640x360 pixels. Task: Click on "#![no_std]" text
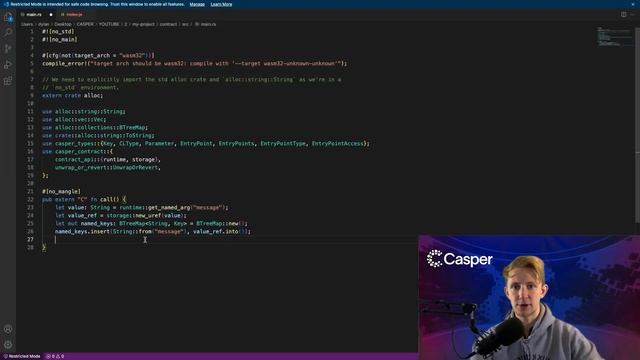[58, 31]
